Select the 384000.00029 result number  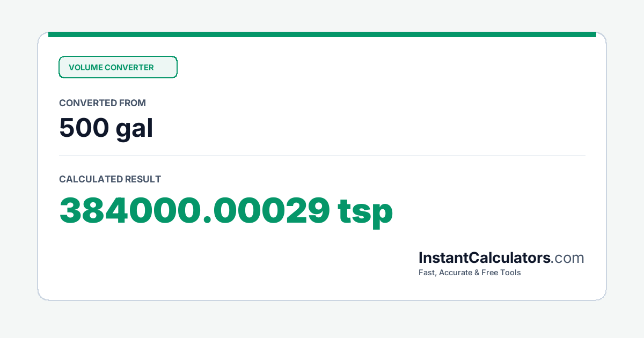pos(194,211)
